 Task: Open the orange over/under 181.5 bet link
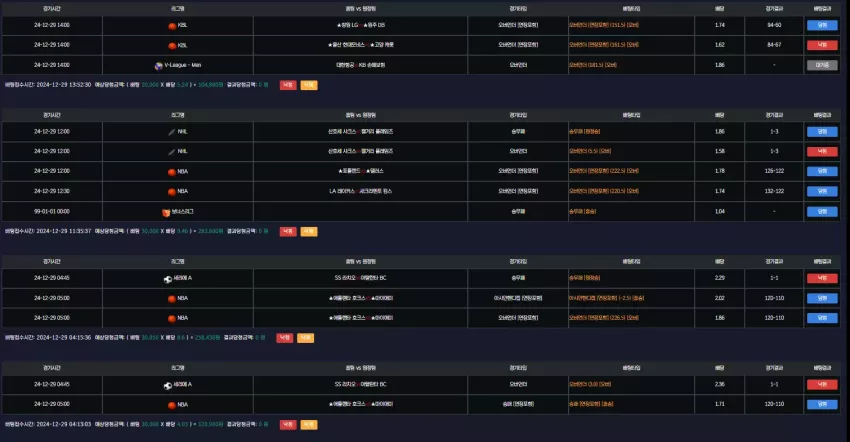[593, 65]
